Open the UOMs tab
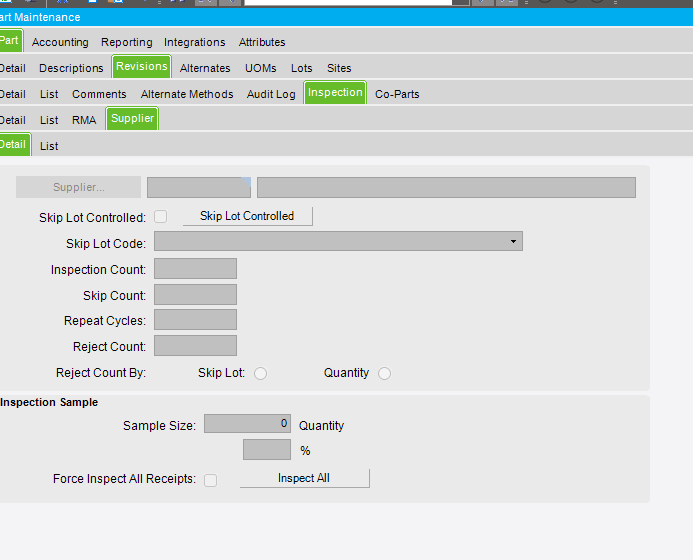Viewport: 693px width, 560px height. pos(261,69)
